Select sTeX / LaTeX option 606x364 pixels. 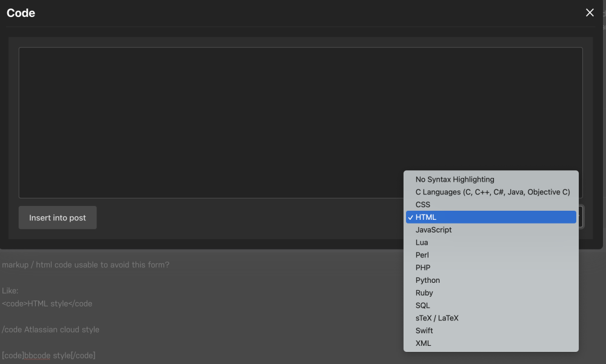click(x=491, y=318)
